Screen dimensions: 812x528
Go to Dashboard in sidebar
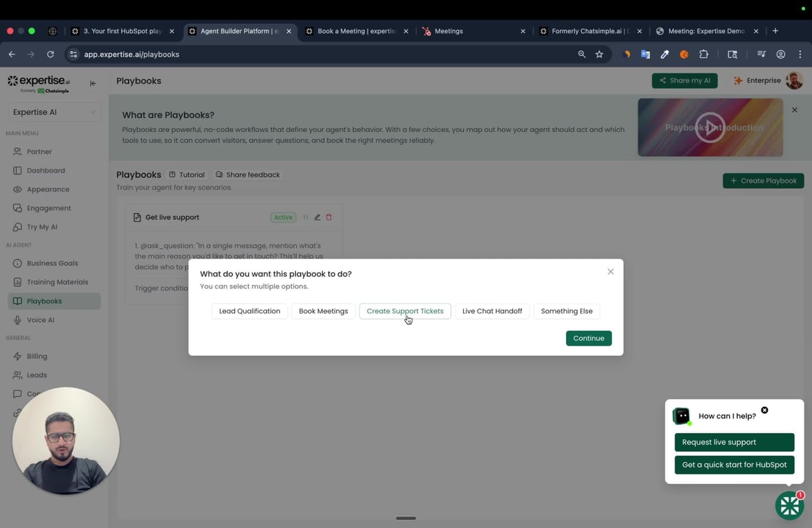[x=45, y=170]
